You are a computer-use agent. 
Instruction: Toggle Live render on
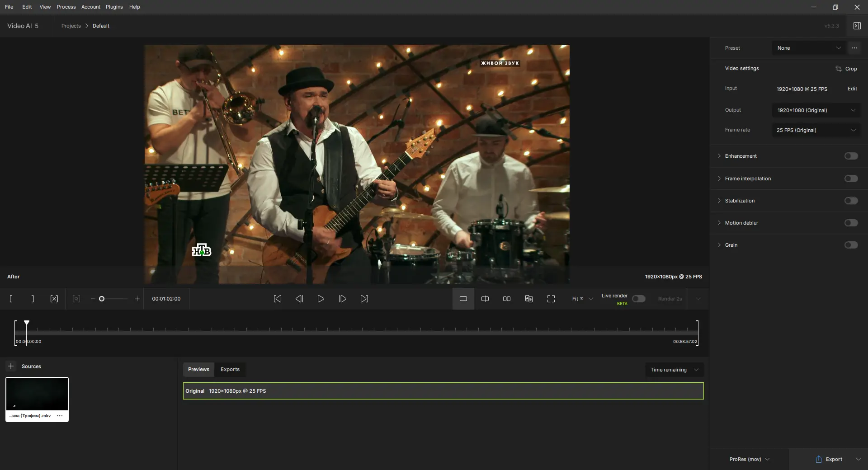tap(638, 299)
